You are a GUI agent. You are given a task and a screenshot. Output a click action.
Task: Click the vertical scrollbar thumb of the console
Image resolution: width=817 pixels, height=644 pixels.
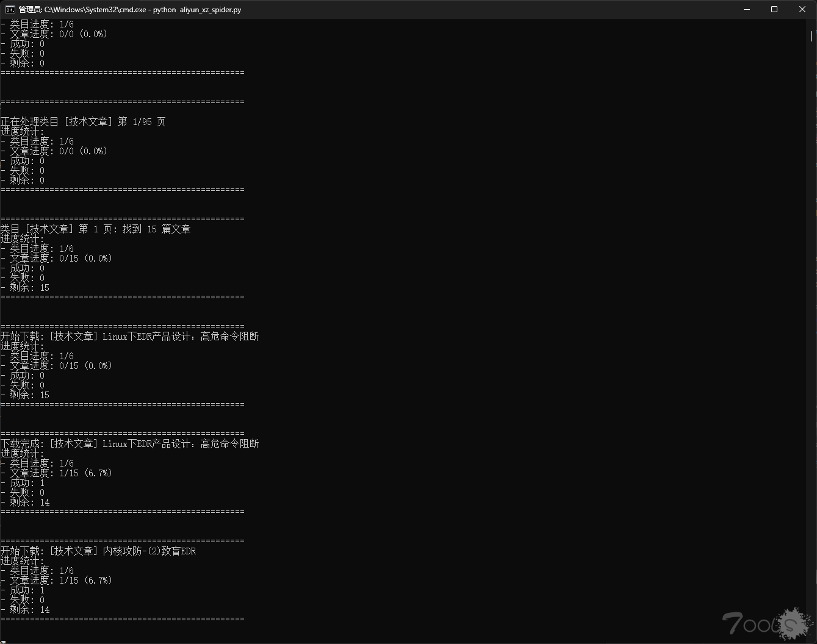[812, 35]
